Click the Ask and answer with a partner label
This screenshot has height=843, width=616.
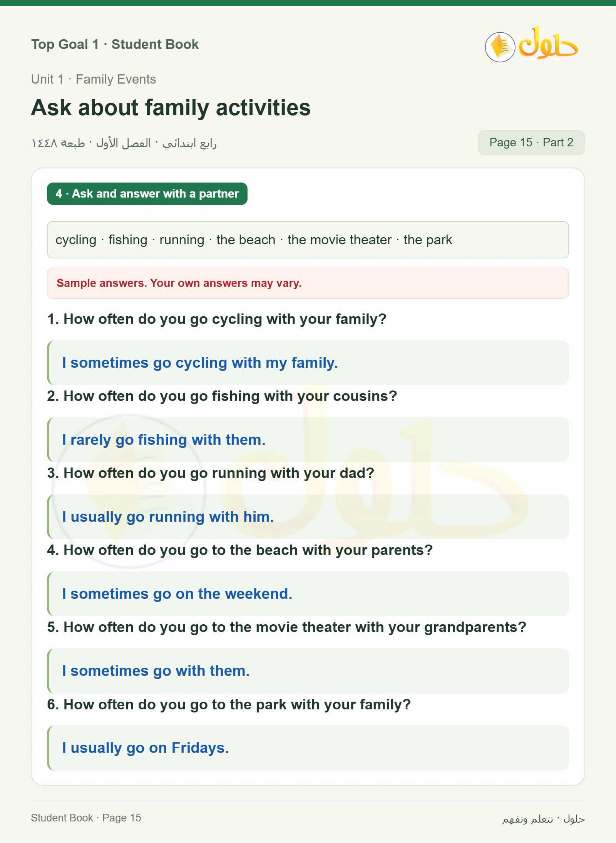coord(147,194)
